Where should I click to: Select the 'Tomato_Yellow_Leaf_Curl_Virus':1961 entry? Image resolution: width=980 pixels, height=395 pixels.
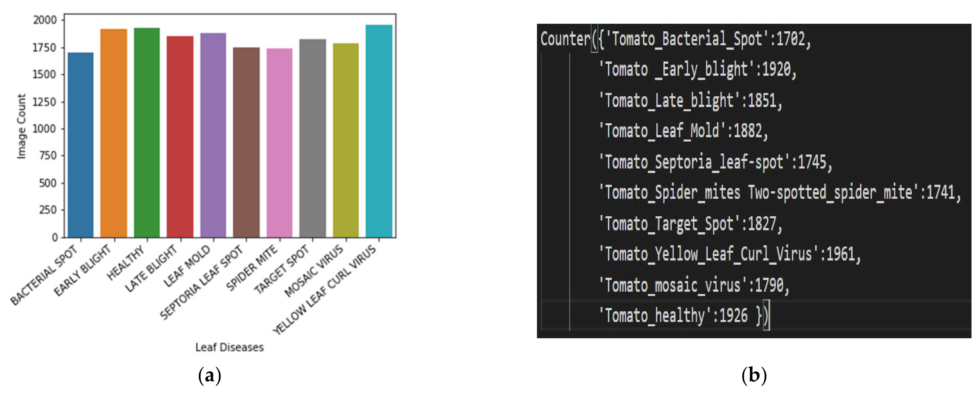pyautogui.click(x=729, y=254)
